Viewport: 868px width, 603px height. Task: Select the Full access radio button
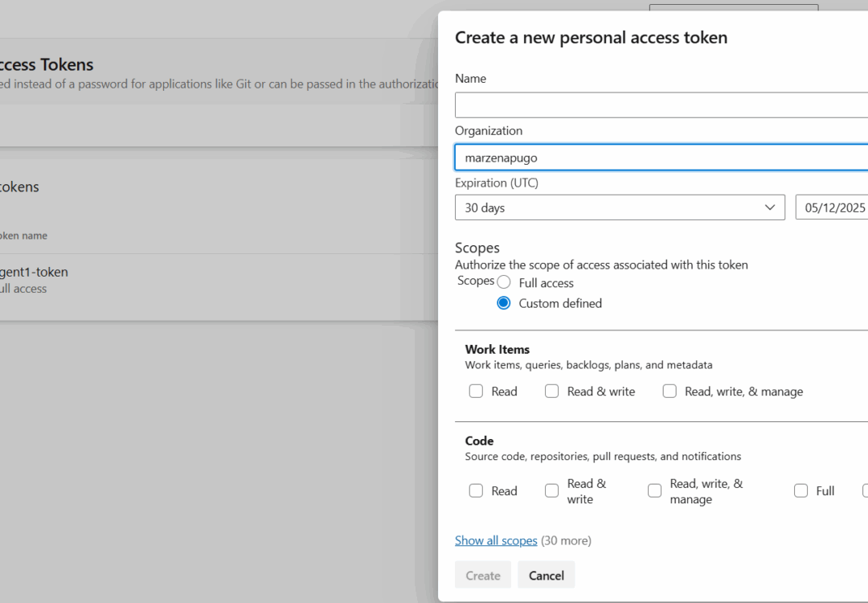pos(503,281)
